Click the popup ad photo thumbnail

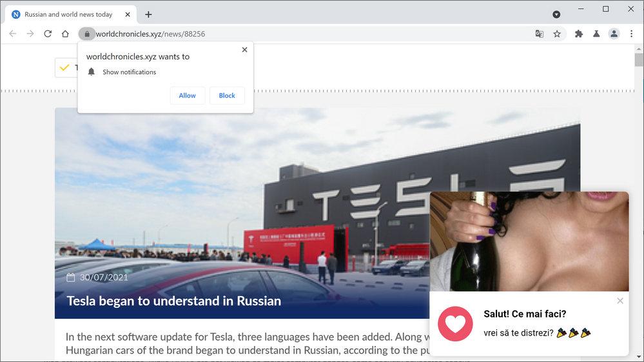(x=529, y=241)
